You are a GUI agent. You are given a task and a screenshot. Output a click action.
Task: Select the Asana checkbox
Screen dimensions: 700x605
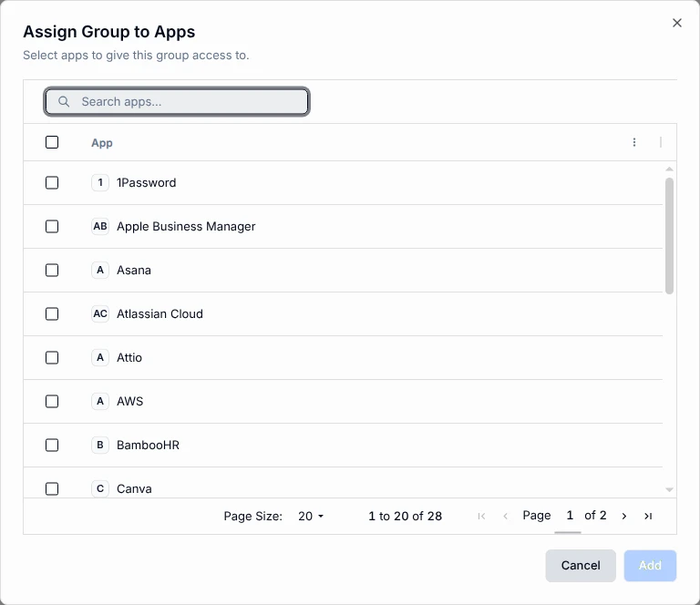(52, 270)
